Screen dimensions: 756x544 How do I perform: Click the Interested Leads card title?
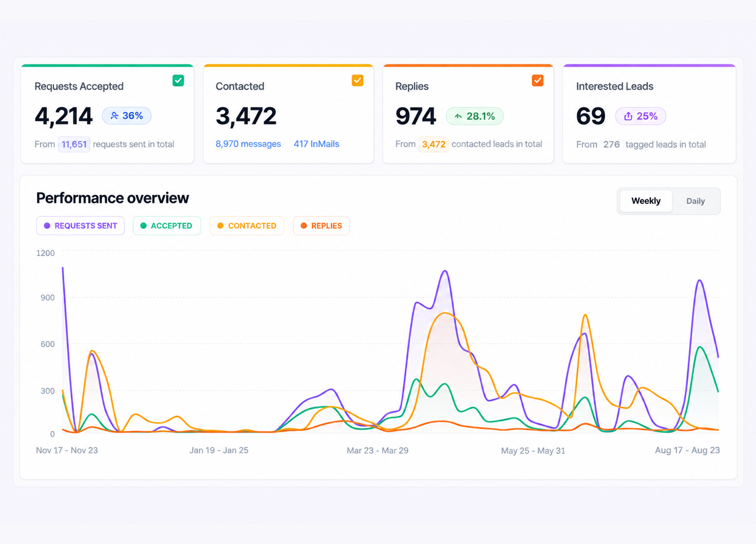[x=615, y=86]
